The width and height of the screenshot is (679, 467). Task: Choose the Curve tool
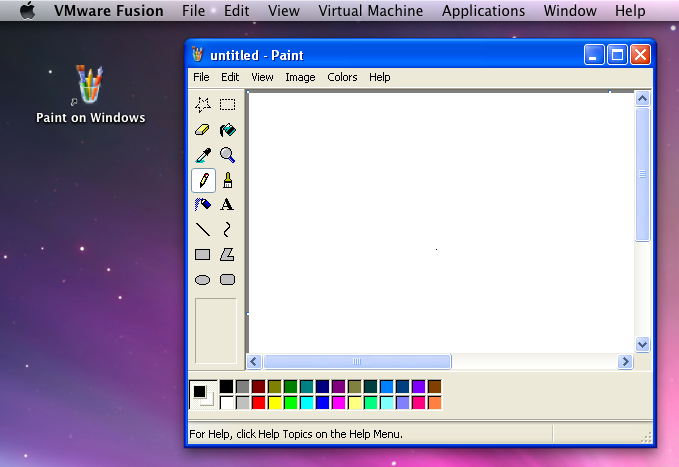point(227,230)
